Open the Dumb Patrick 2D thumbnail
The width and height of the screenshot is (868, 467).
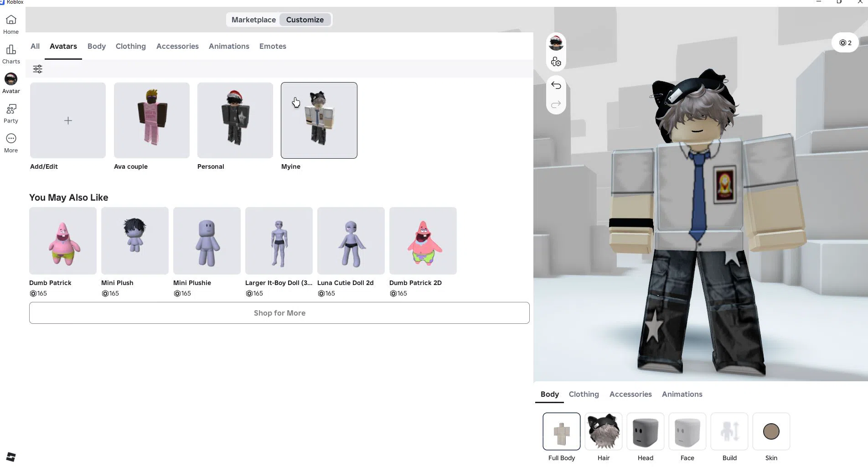pos(423,241)
